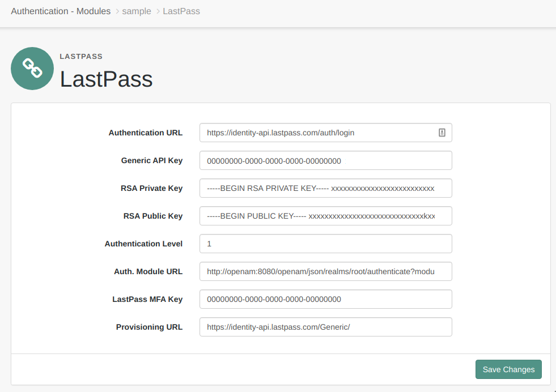Click the Authentication URL label

146,133
